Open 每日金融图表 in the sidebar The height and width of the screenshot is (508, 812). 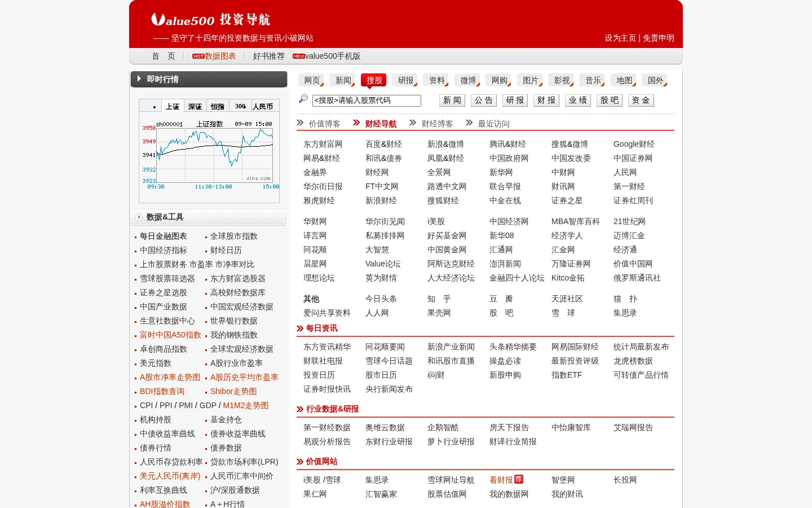coord(163,236)
